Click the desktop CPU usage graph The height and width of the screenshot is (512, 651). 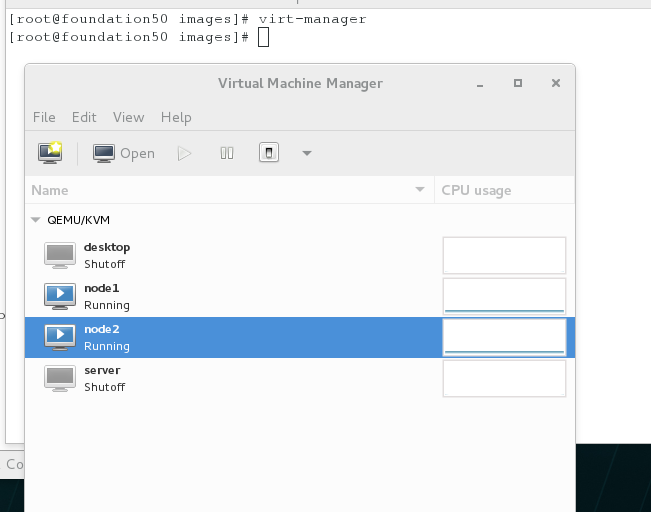[x=504, y=255]
